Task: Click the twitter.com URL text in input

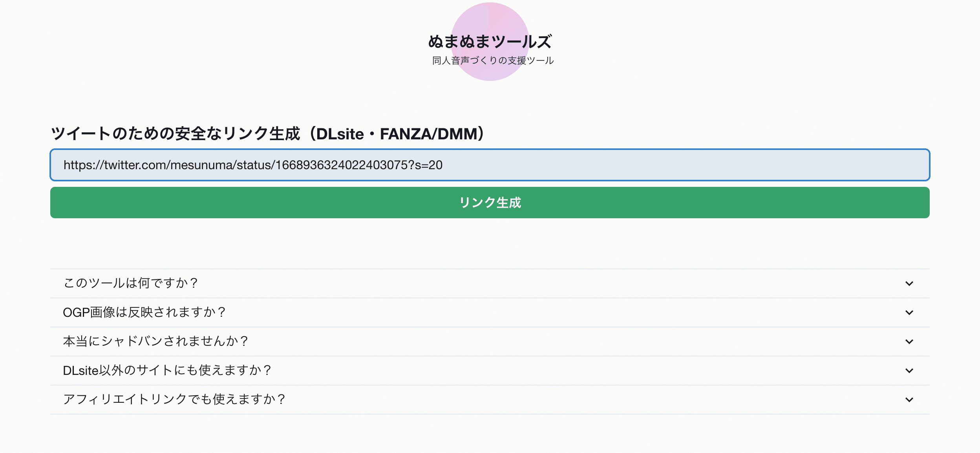Action: point(253,165)
